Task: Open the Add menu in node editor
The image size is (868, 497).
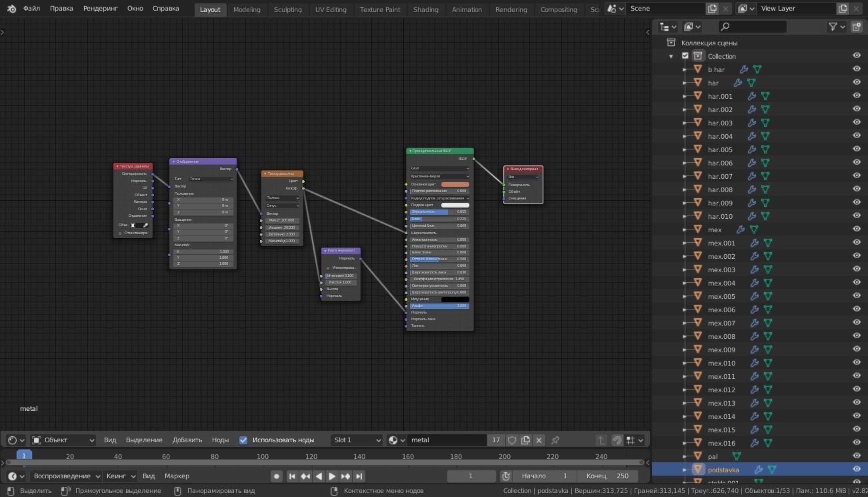Action: 187,440
